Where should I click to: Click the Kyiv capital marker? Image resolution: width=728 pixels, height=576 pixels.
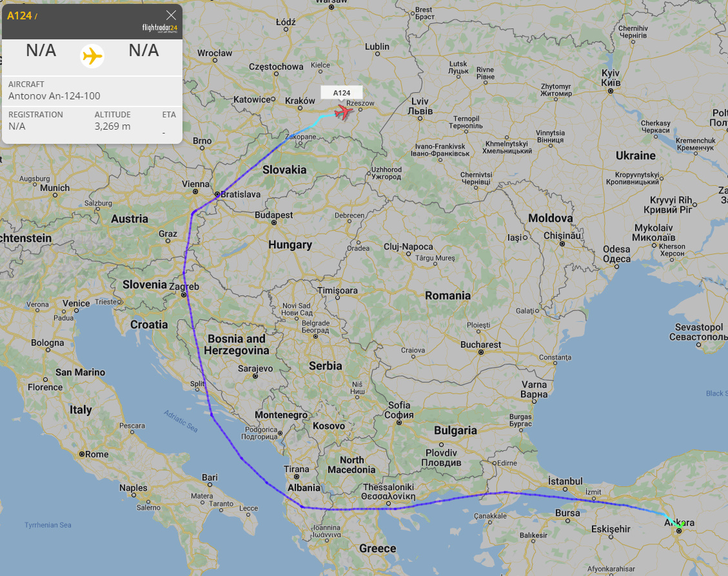tap(611, 91)
